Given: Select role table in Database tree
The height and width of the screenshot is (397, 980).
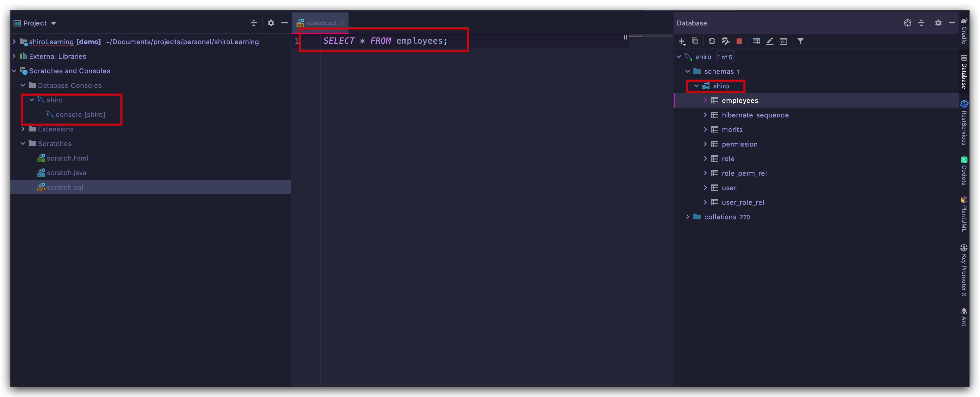Looking at the screenshot, I should click(728, 158).
